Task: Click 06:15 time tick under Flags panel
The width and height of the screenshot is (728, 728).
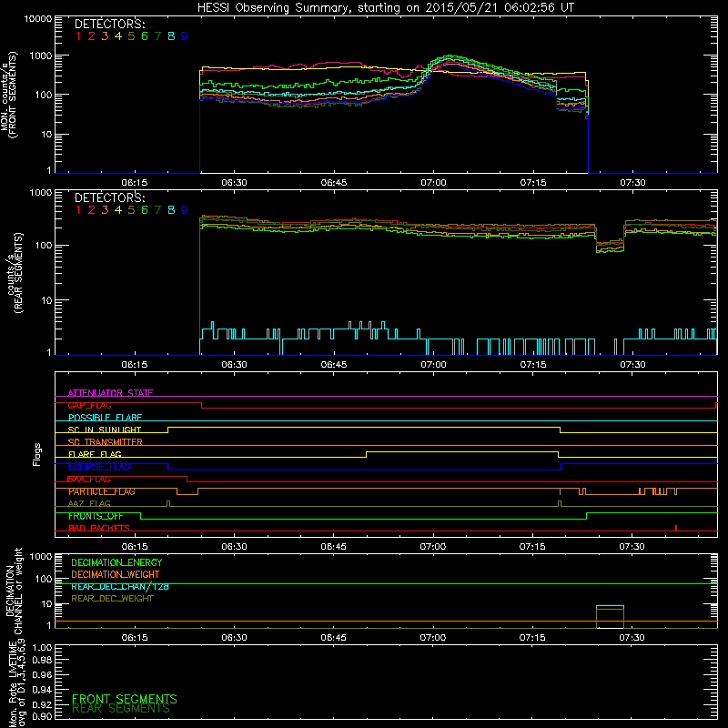Action: [x=135, y=547]
